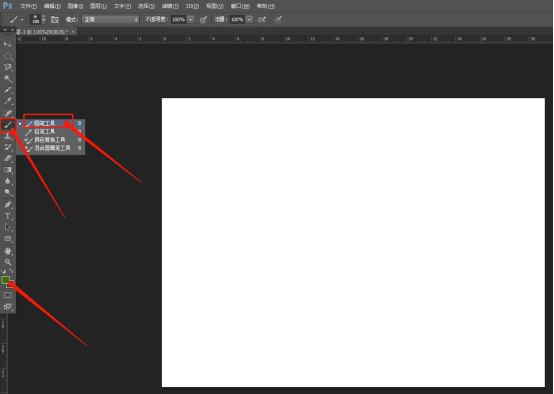Open the flow value dropdown arrow
The image size is (554, 394).
(x=249, y=19)
